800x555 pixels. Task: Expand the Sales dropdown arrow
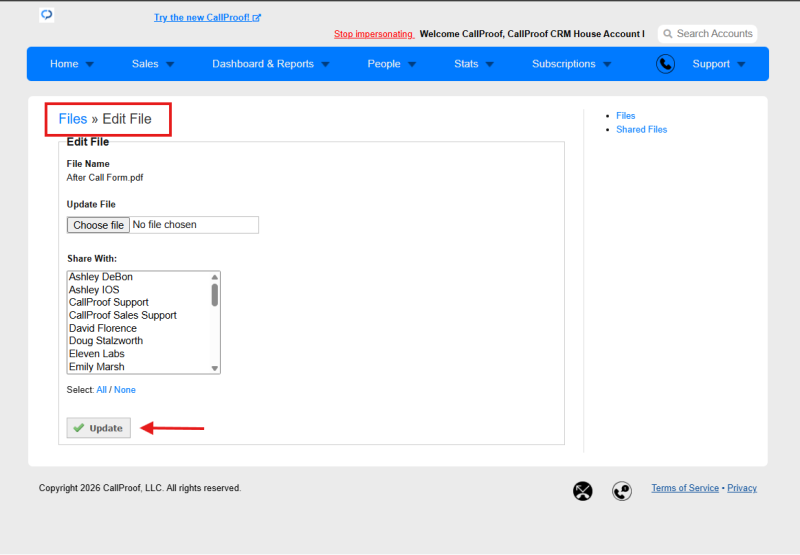pyautogui.click(x=170, y=64)
